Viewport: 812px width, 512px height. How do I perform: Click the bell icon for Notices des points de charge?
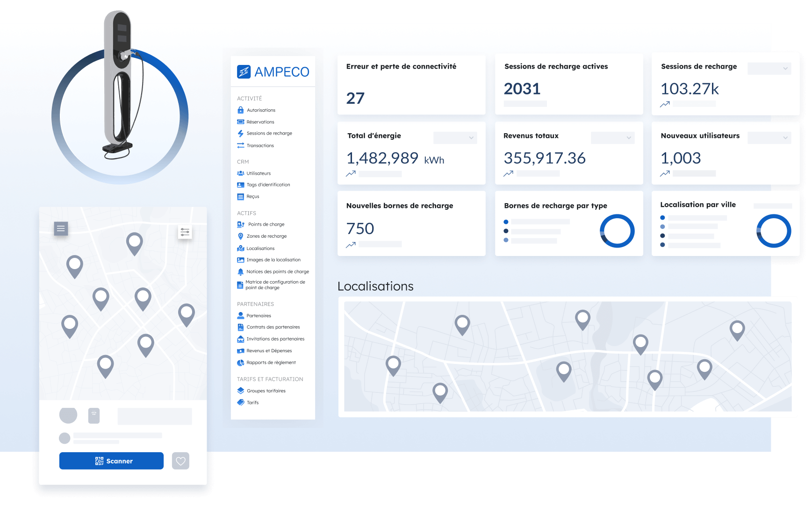tap(240, 271)
